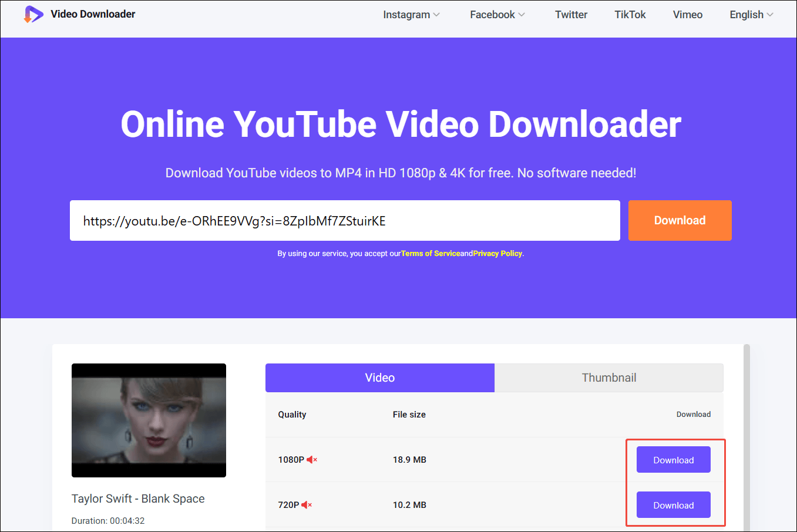Switch to the Thumbnail tab
Image resolution: width=797 pixels, height=532 pixels.
click(x=609, y=378)
